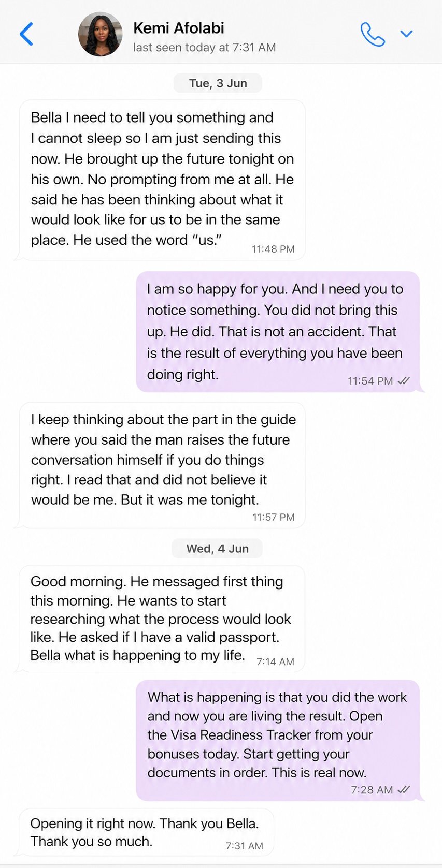Select message starting 'Bella I need to tell you'

pyautogui.click(x=162, y=180)
